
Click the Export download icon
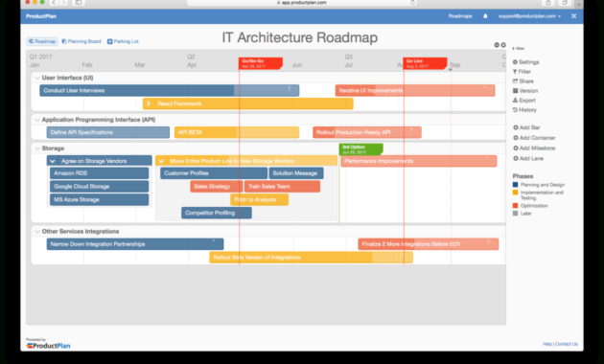click(515, 100)
